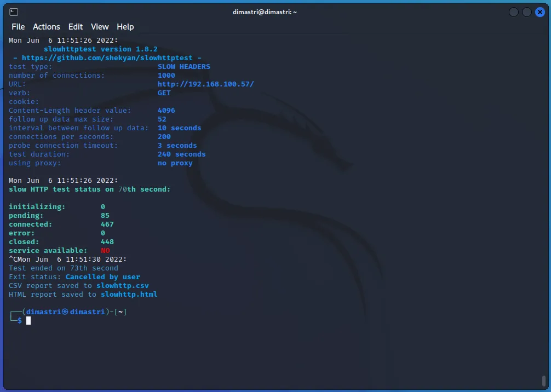Viewport: 551px width, 392px height.
Task: Click the slowhttp.csv report filename
Action: click(x=123, y=286)
